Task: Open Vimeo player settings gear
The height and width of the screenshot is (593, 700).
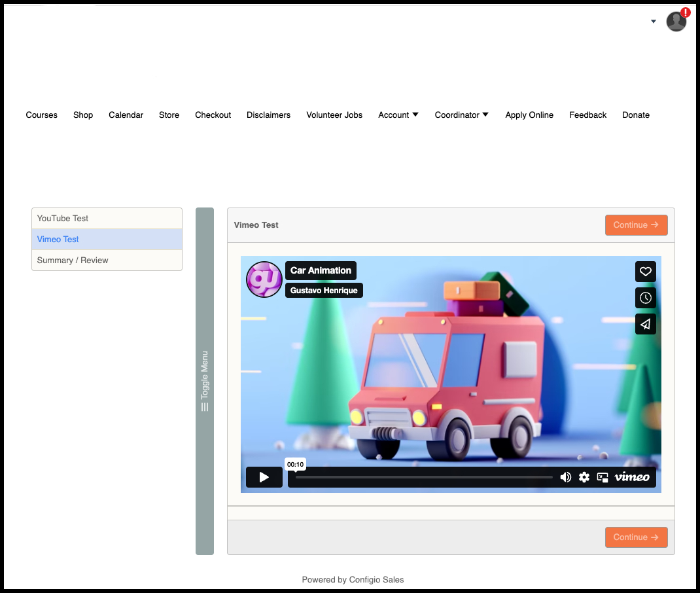Action: coord(584,477)
